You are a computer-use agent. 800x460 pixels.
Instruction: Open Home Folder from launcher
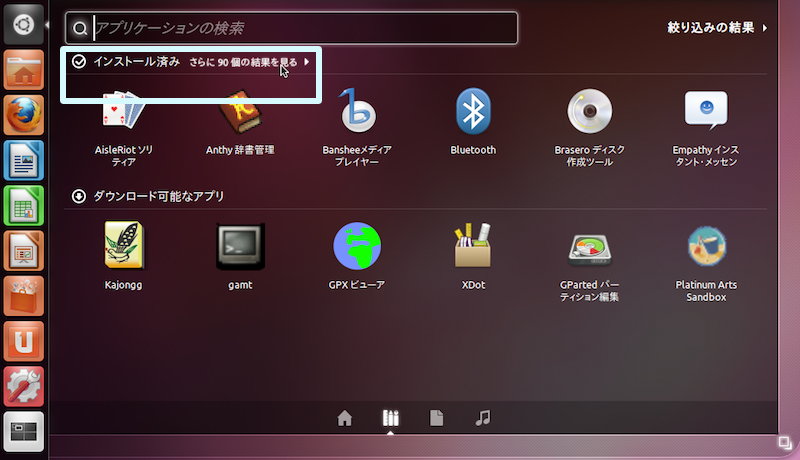[x=23, y=70]
